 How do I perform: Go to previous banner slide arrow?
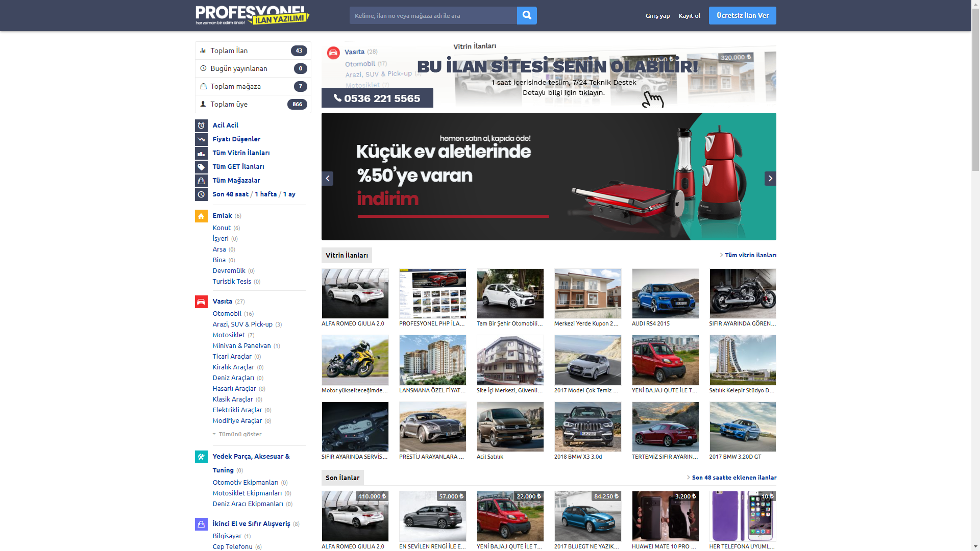[328, 179]
